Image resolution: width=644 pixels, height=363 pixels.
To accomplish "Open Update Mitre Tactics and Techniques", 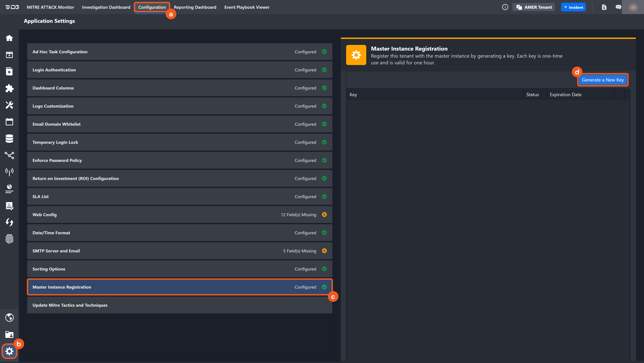I will click(x=179, y=305).
